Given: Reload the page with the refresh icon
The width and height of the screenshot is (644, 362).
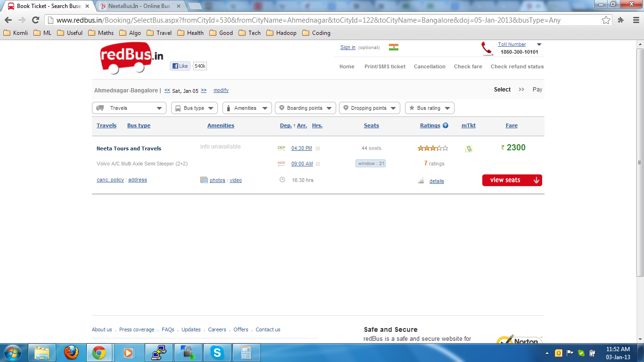Looking at the screenshot, I should pos(35,20).
